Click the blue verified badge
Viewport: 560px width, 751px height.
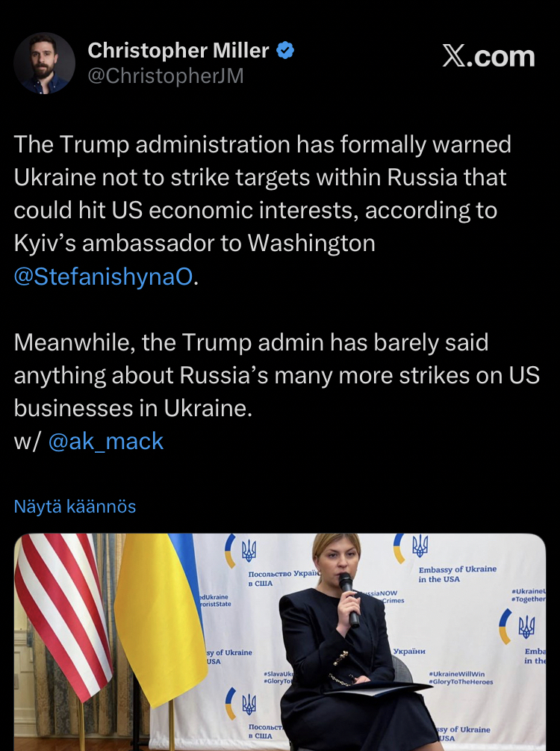pos(285,51)
